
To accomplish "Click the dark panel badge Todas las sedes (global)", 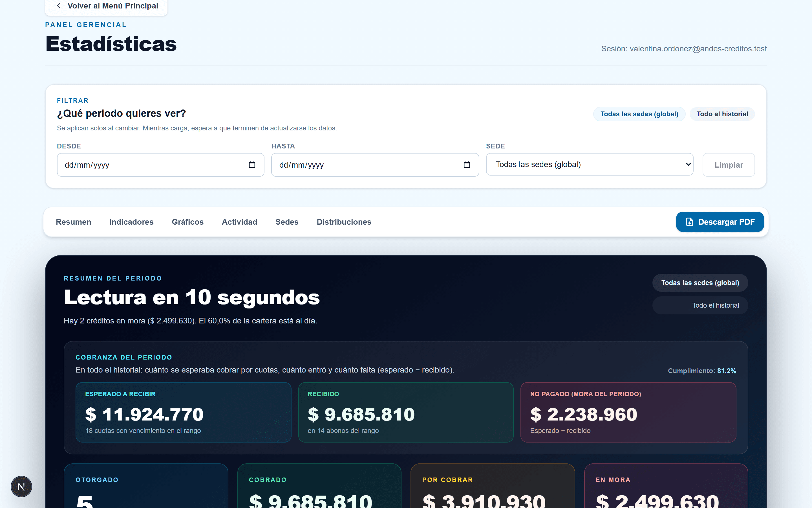I will coord(700,283).
